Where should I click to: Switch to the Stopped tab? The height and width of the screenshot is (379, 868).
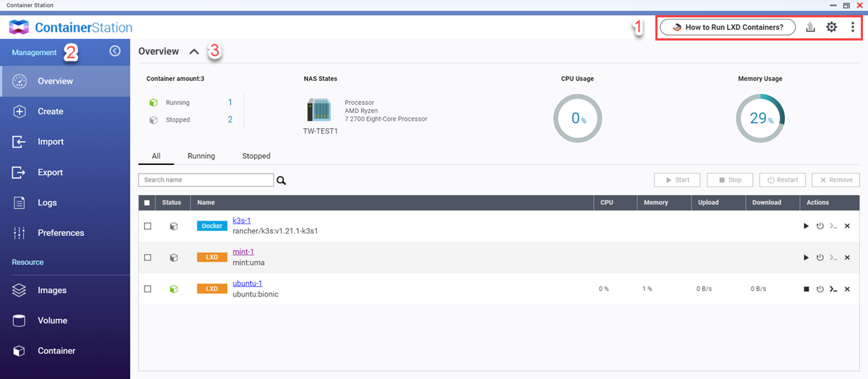point(256,156)
